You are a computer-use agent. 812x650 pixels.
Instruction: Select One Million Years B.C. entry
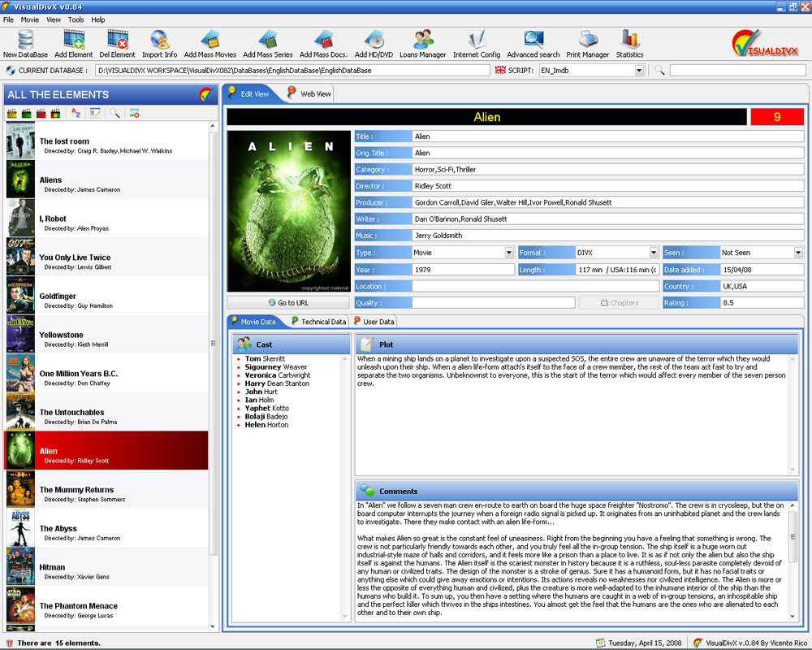pos(106,373)
